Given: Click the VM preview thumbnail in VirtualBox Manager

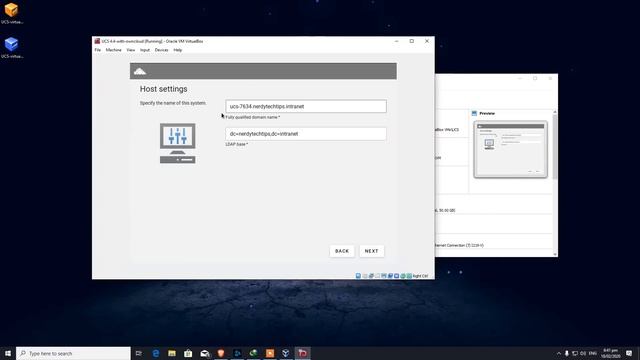Looking at the screenshot, I should pyautogui.click(x=510, y=149).
